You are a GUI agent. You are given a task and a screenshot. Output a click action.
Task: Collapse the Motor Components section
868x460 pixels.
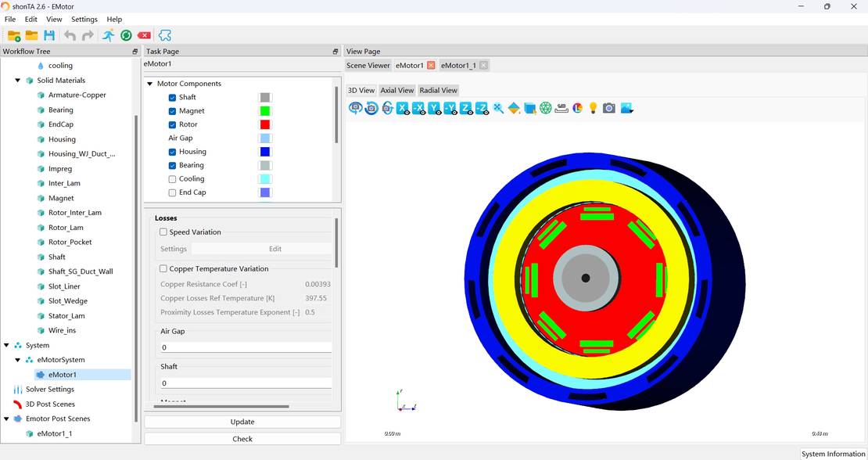149,84
